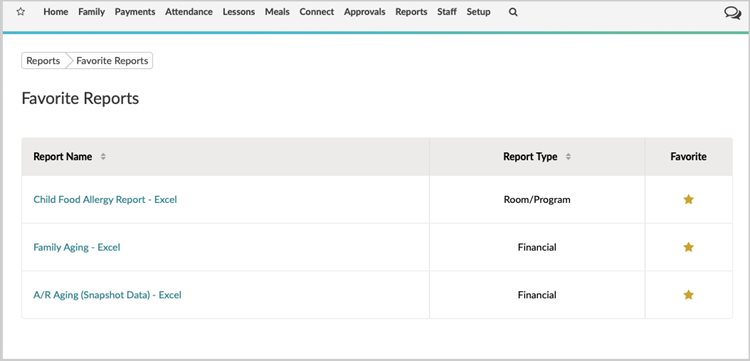
Task: Open the Lessons menu
Action: pos(239,12)
